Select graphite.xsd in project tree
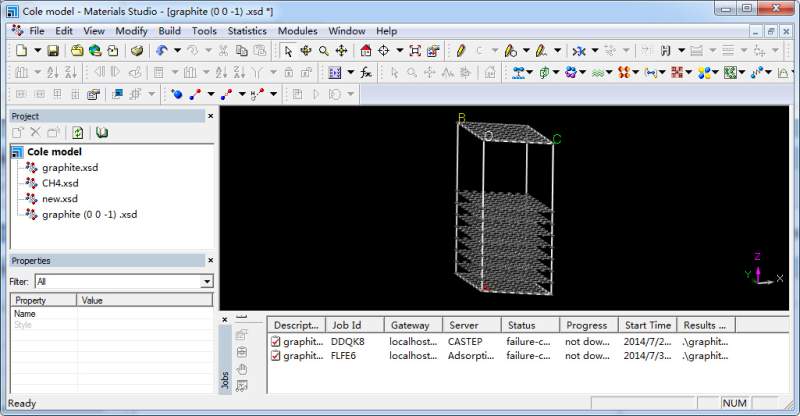Image resolution: width=800 pixels, height=416 pixels. pos(70,168)
